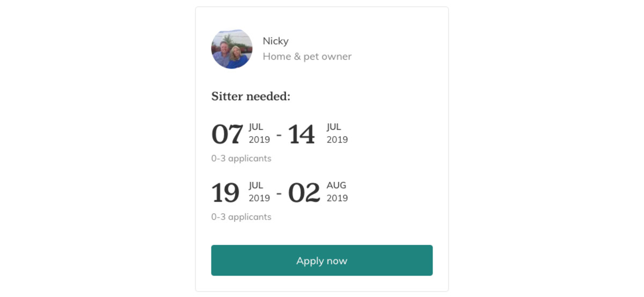This screenshot has width=644, height=297.
Task: Open Nicky's profile photo
Action: (232, 49)
